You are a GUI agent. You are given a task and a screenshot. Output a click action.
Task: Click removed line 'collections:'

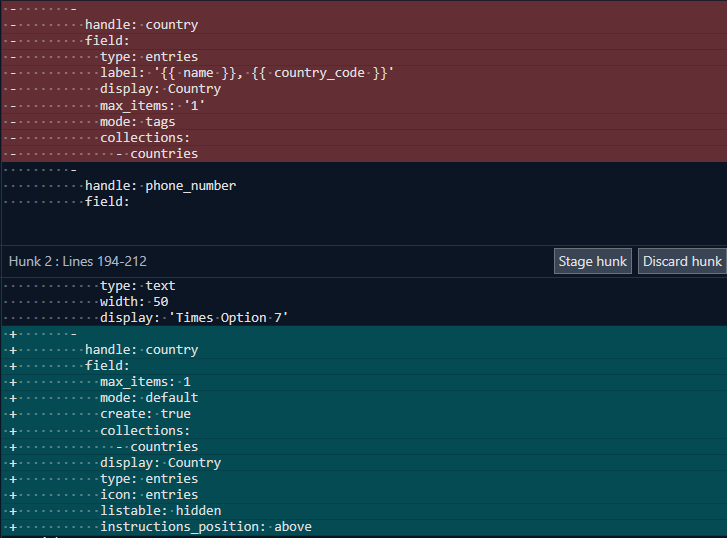pyautogui.click(x=364, y=138)
